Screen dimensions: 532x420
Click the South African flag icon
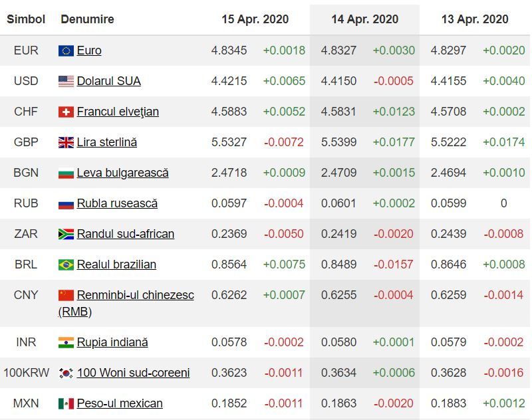point(66,234)
